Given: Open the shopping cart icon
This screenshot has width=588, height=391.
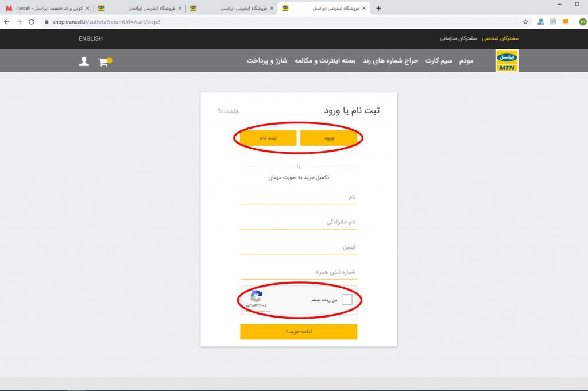Looking at the screenshot, I should 105,61.
